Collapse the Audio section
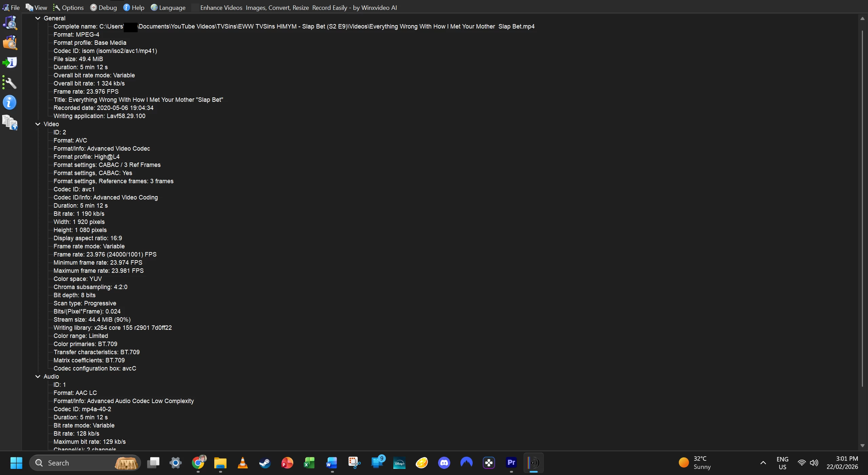The width and height of the screenshot is (868, 475). 38,377
